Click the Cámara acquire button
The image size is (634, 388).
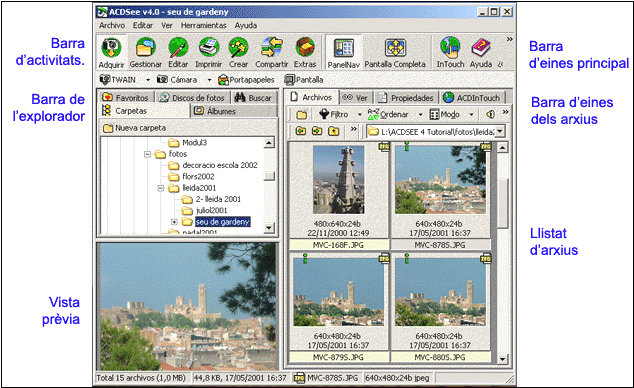pyautogui.click(x=177, y=80)
